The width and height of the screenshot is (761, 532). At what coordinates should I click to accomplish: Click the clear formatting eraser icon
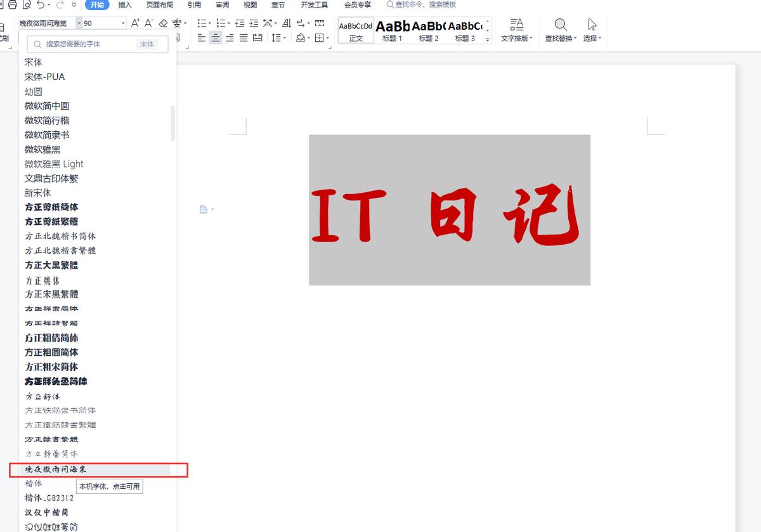click(163, 23)
